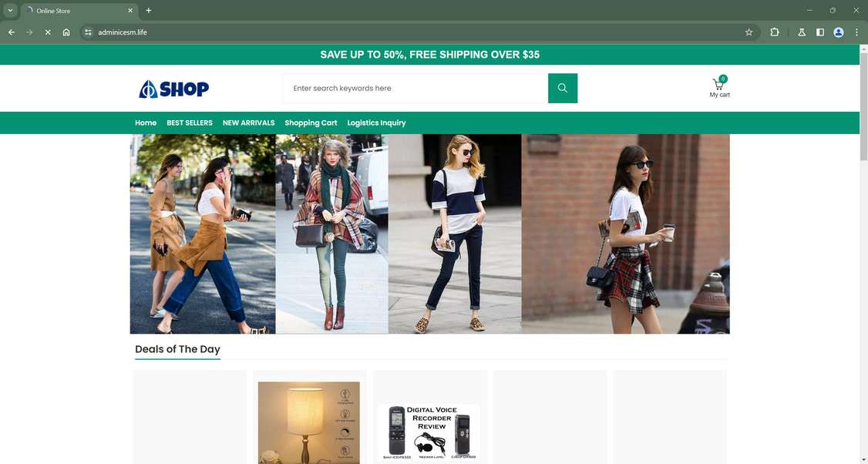Open the Chrome three-dot menu
Viewport: 868px width, 464px height.
[856, 32]
